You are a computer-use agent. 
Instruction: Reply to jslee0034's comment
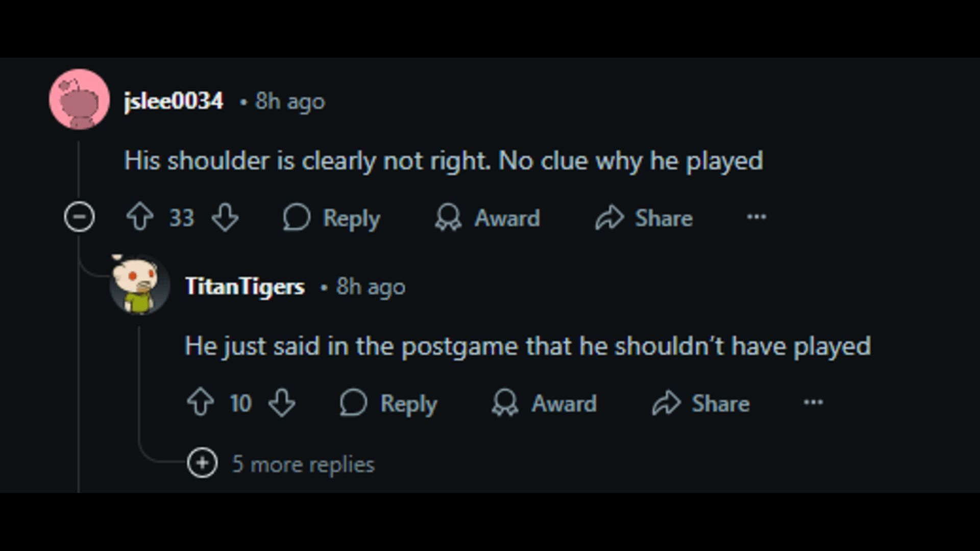click(332, 218)
